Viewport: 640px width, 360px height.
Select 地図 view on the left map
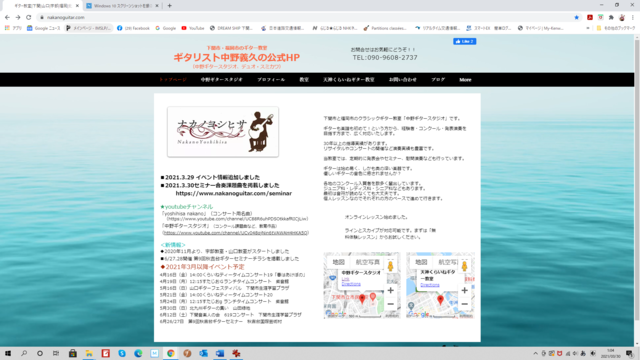[x=338, y=262]
